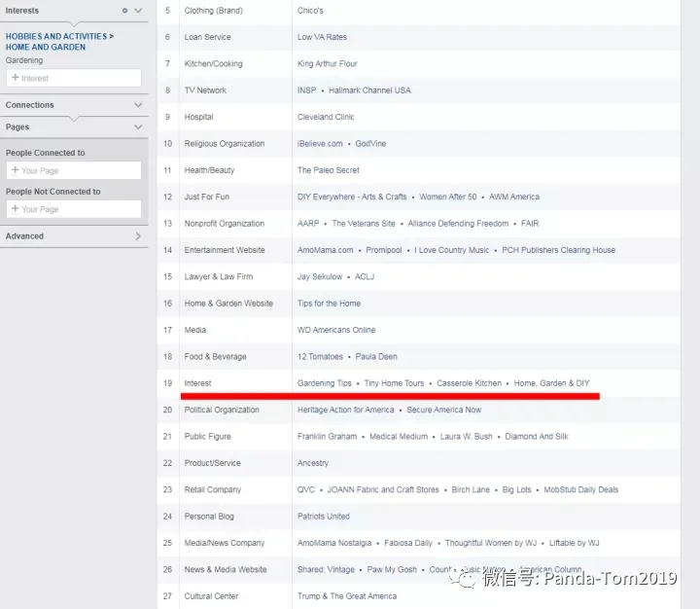Image resolution: width=700 pixels, height=609 pixels.
Task: Open the QVC page link
Action: click(x=306, y=489)
